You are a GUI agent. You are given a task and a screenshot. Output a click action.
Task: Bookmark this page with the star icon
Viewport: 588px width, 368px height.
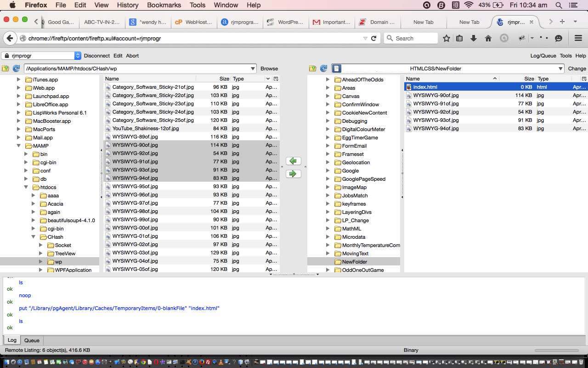(446, 38)
